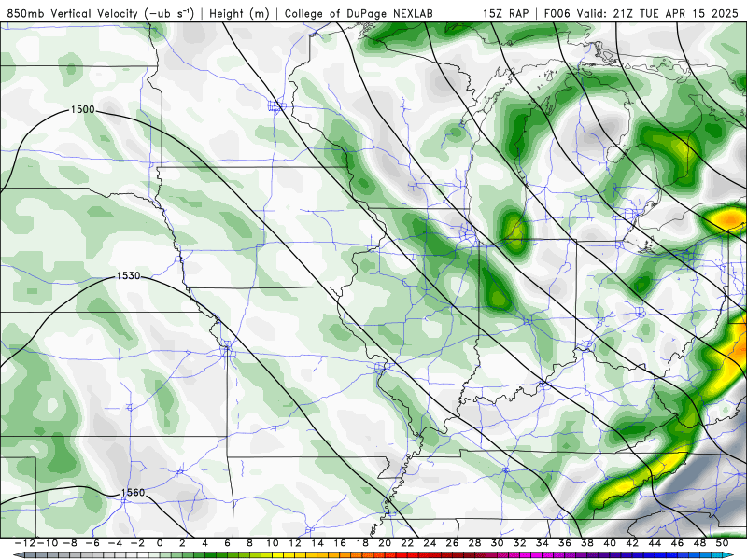Click the color scale label '18'

tap(362, 543)
